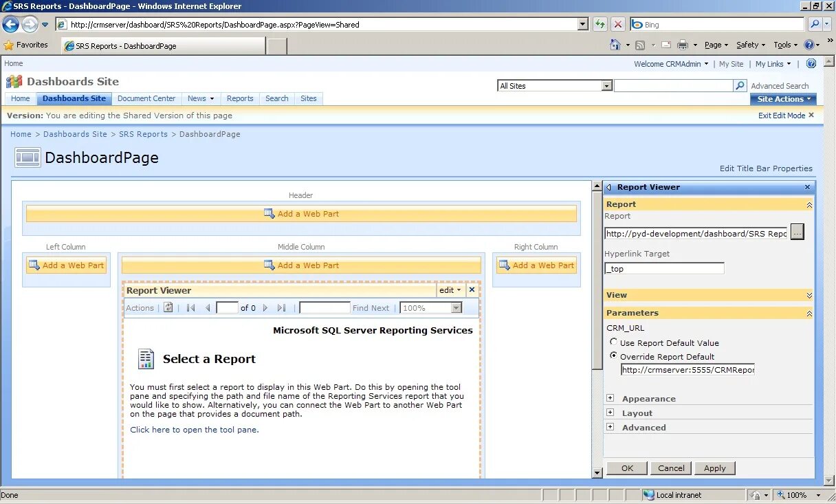Go to last page in Report Viewer
Viewport: 836px width, 504px height.
click(281, 308)
